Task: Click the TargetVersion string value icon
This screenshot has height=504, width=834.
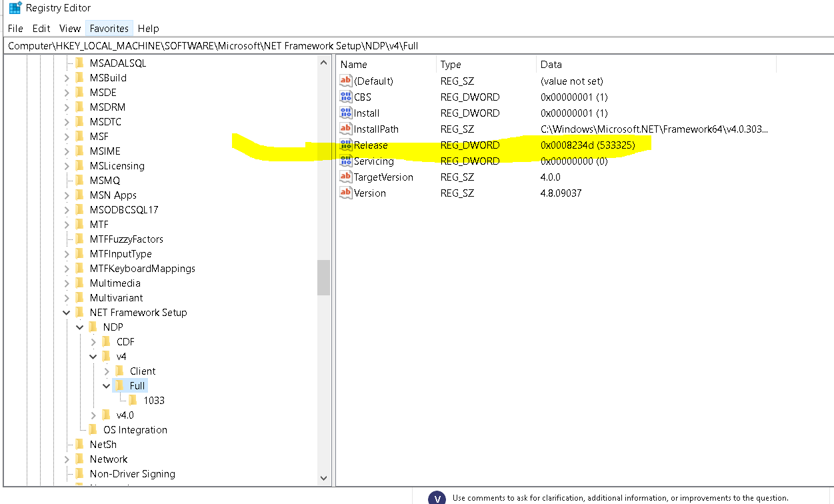Action: tap(345, 177)
